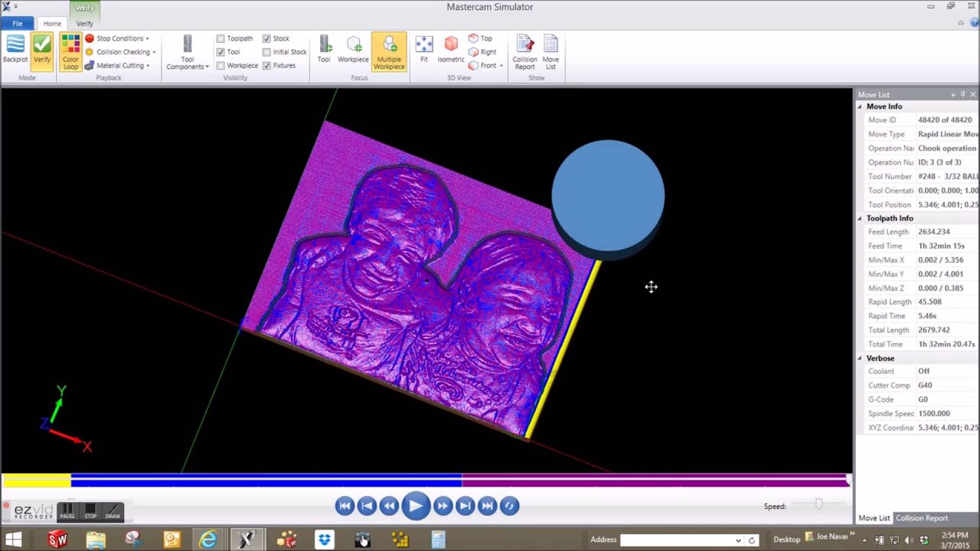Collapse the Verbose section
Image resolution: width=980 pixels, height=551 pixels.
[x=860, y=358]
